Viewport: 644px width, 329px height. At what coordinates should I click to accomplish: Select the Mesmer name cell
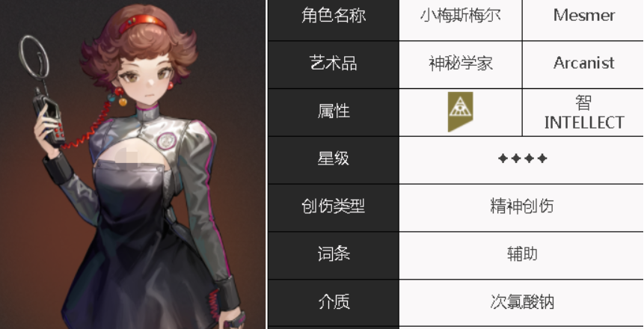tap(583, 19)
